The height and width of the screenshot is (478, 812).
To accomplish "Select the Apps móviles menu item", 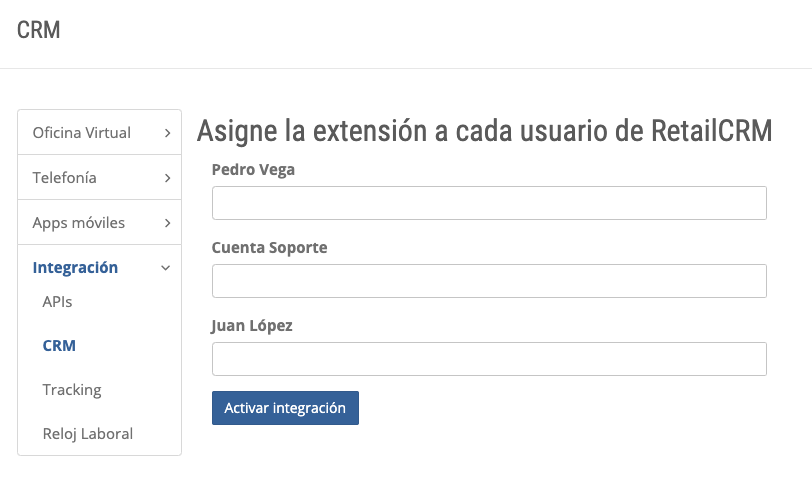I will point(79,223).
